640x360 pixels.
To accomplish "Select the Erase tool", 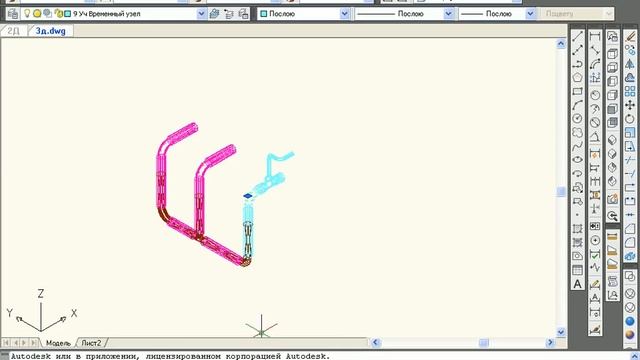I will (x=630, y=36).
